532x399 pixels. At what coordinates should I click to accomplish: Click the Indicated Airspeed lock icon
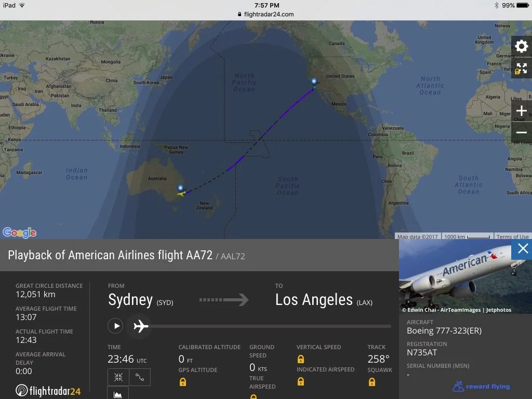(301, 382)
